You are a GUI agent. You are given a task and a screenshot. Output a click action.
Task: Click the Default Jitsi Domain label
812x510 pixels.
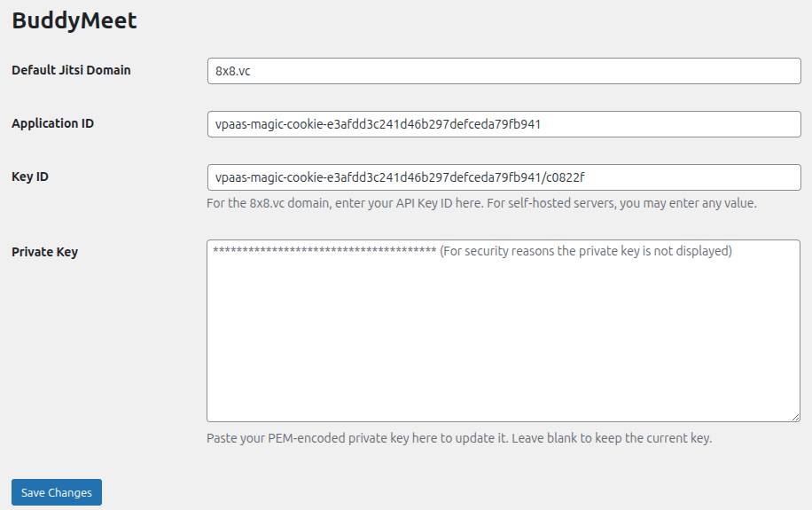pos(71,70)
